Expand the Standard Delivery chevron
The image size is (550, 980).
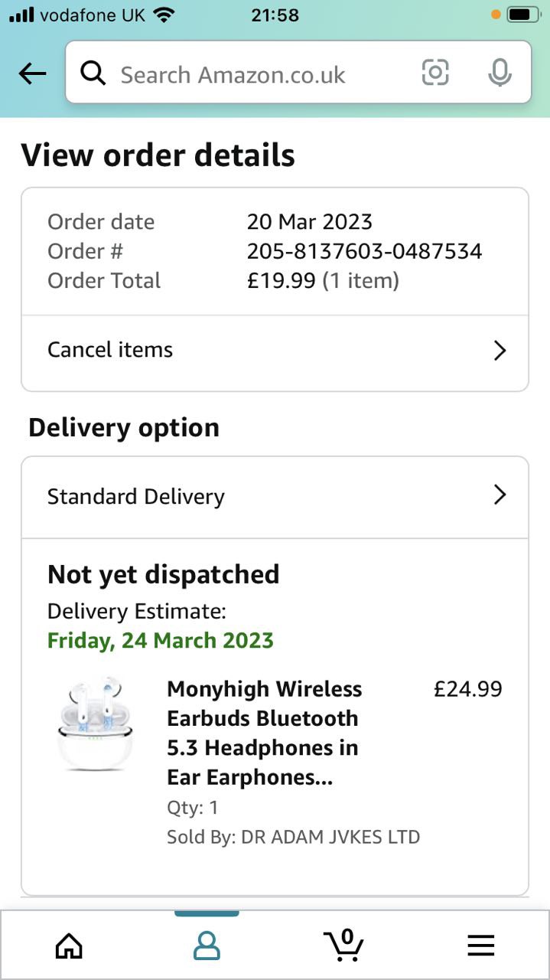(500, 495)
